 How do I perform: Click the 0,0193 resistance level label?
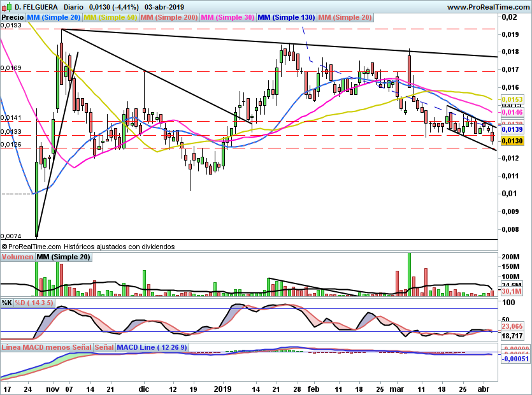pyautogui.click(x=11, y=25)
